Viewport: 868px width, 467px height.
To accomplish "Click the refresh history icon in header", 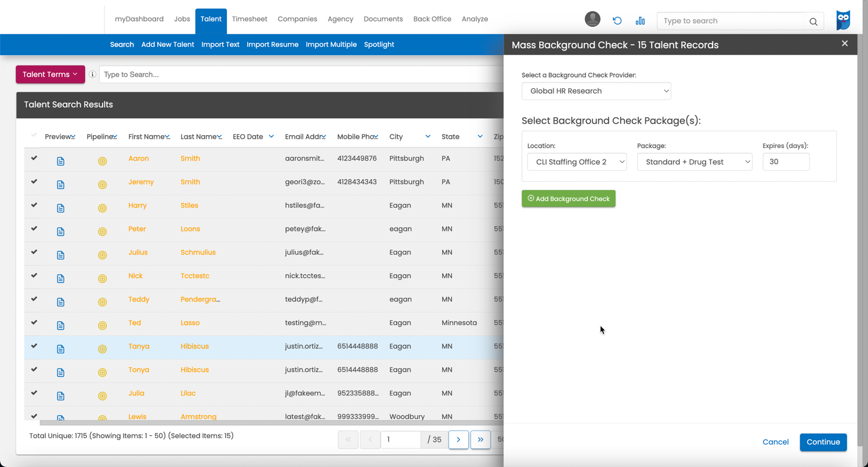I will [x=617, y=21].
